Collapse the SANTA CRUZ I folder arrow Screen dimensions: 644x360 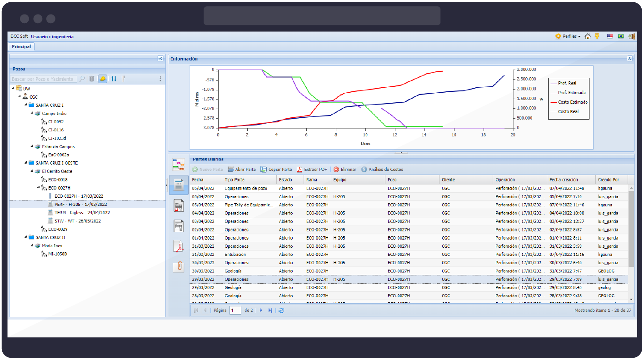26,105
